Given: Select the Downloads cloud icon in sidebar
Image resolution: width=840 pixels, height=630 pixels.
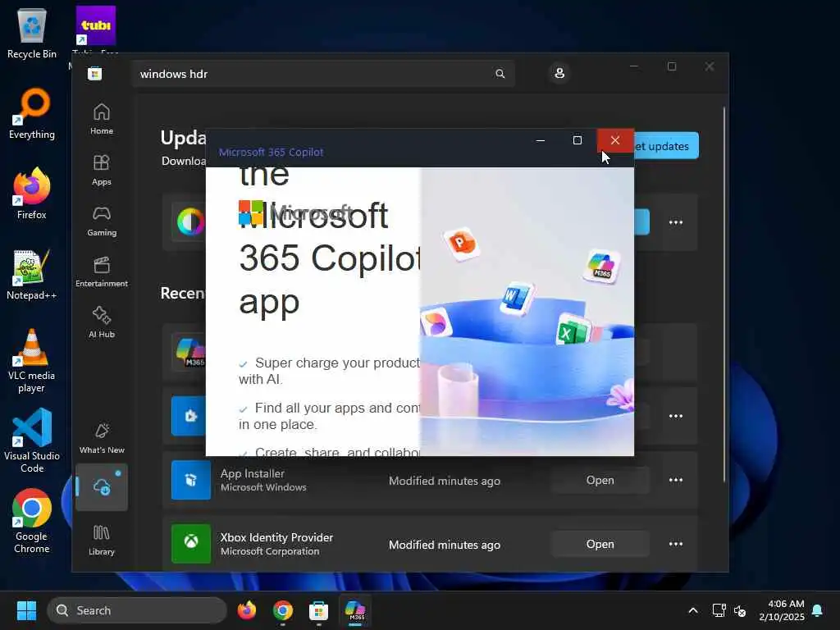Looking at the screenshot, I should click(102, 487).
